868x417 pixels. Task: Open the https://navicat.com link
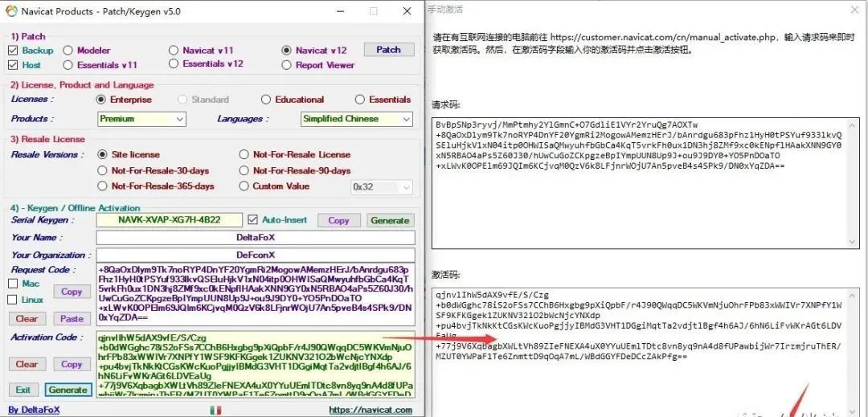coord(371,410)
